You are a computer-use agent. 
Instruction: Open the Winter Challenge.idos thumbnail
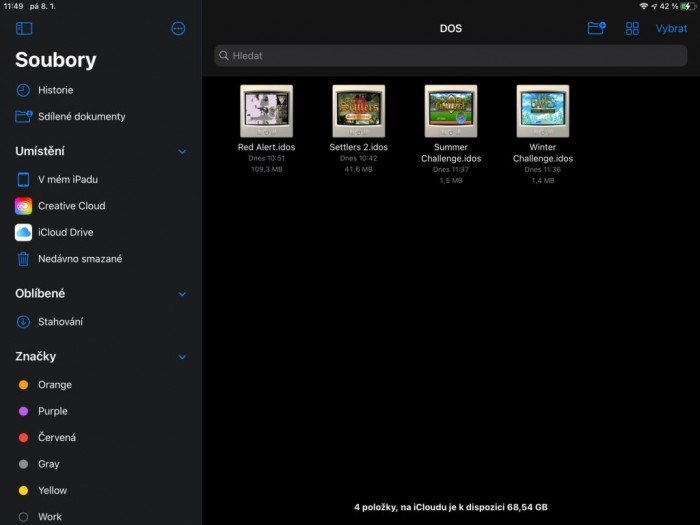click(x=543, y=111)
